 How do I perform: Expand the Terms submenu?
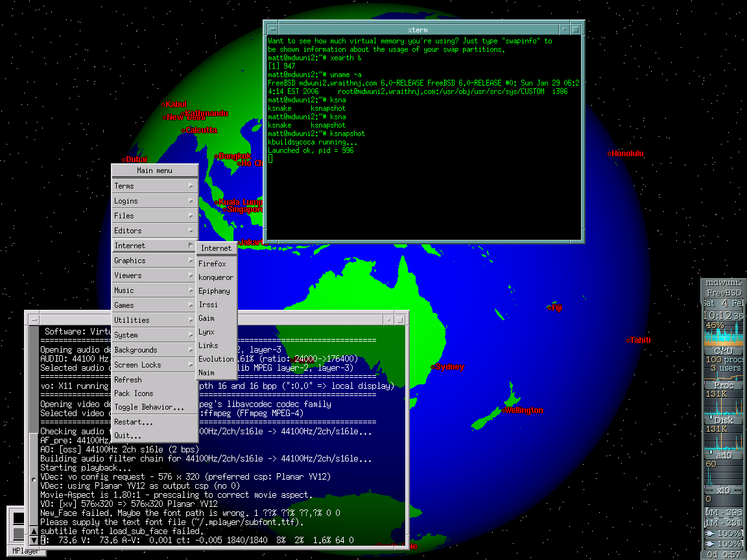[x=154, y=186]
